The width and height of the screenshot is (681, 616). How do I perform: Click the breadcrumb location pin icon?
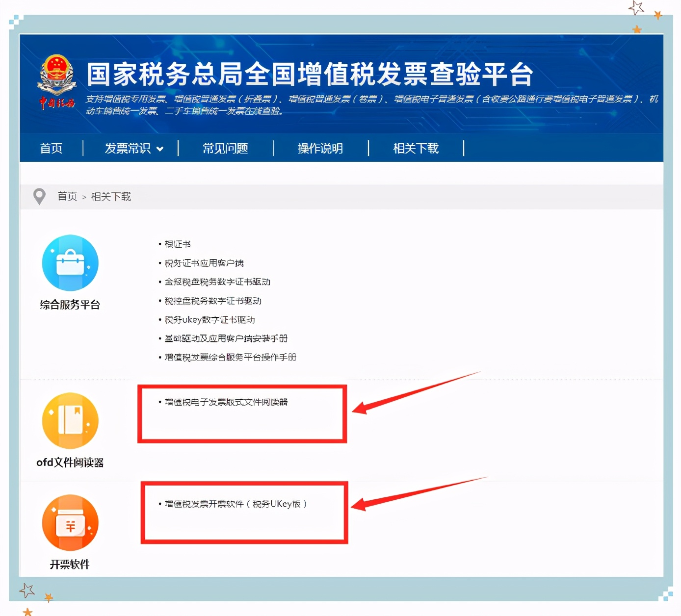[40, 196]
